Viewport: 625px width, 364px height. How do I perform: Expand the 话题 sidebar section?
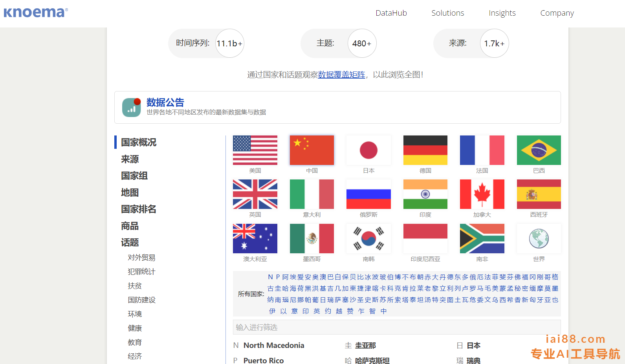click(130, 243)
